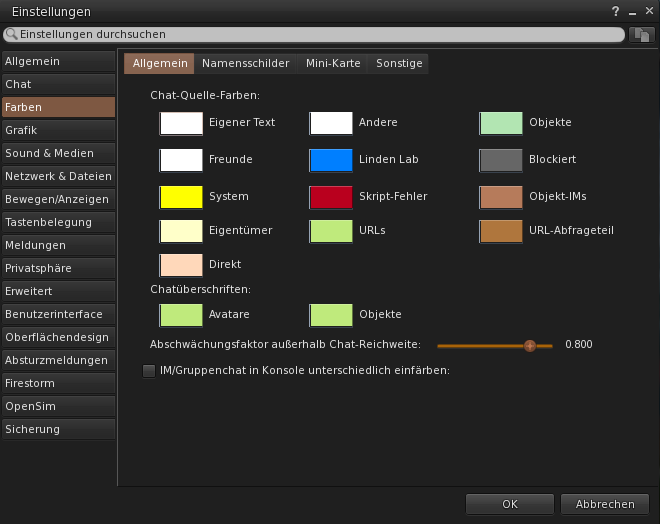This screenshot has width=660, height=524.
Task: Open the Grafik settings category
Action: tap(58, 130)
